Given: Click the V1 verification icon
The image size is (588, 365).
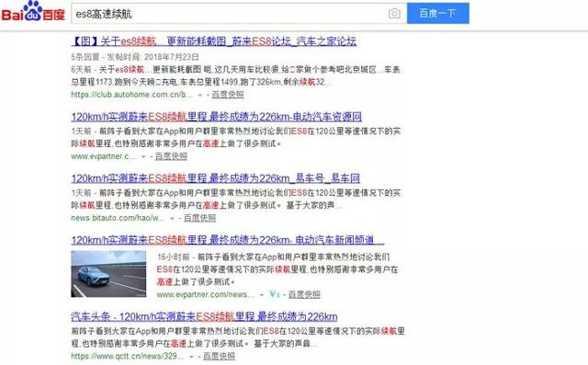Looking at the screenshot, I should pyautogui.click(x=274, y=294).
